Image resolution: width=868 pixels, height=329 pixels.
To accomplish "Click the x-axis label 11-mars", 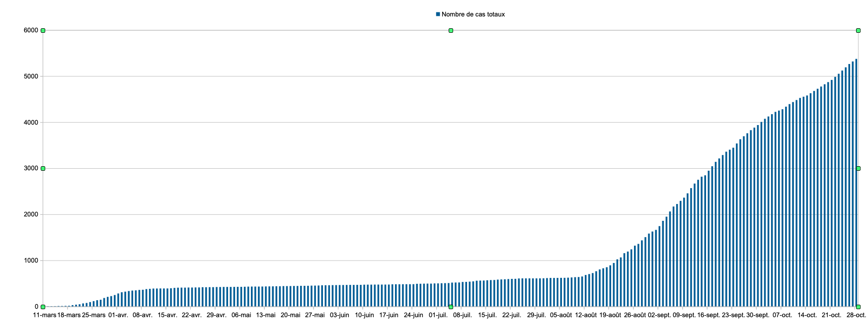I will coord(45,315).
